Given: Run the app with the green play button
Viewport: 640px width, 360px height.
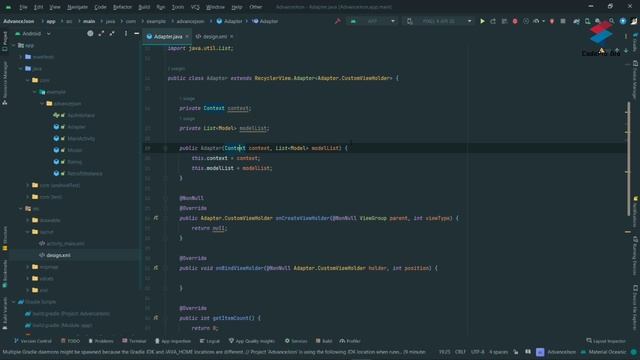Looking at the screenshot, I should tap(482, 21).
